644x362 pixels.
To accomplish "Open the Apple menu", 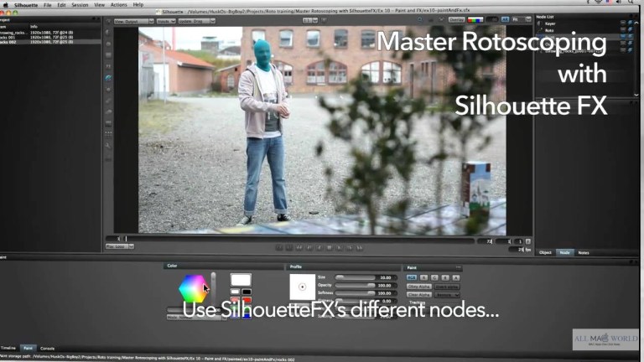I will (x=6, y=5).
